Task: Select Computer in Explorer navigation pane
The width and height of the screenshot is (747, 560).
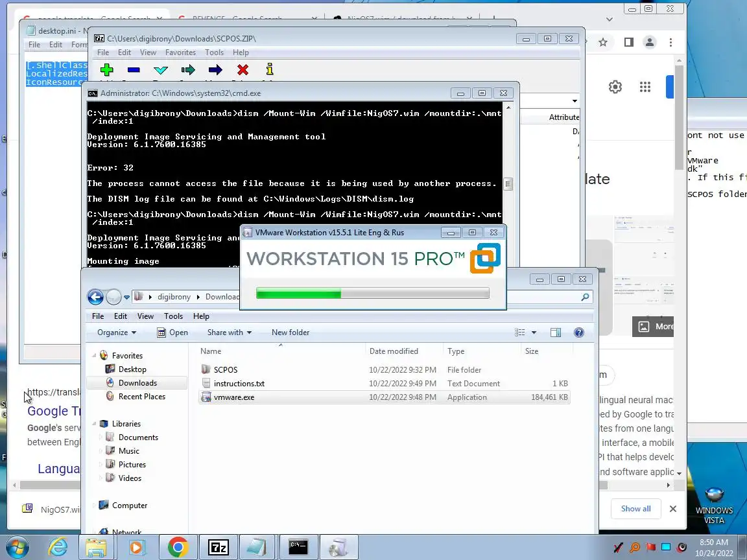Action: tap(129, 506)
